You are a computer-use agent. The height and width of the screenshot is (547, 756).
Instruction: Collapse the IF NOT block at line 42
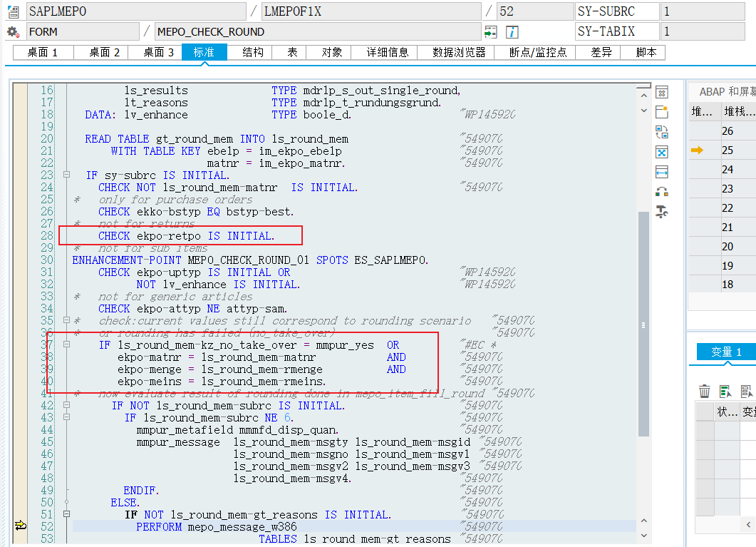(x=66, y=404)
